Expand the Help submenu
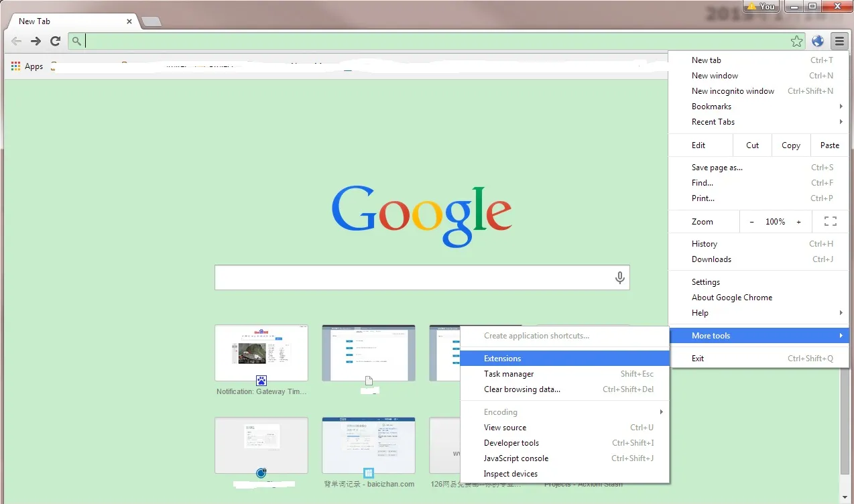854x504 pixels. coord(700,313)
